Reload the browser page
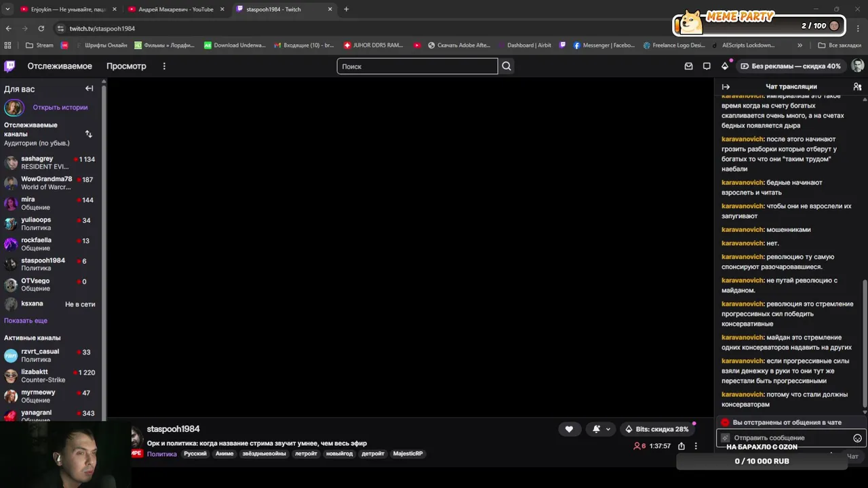 [x=41, y=28]
